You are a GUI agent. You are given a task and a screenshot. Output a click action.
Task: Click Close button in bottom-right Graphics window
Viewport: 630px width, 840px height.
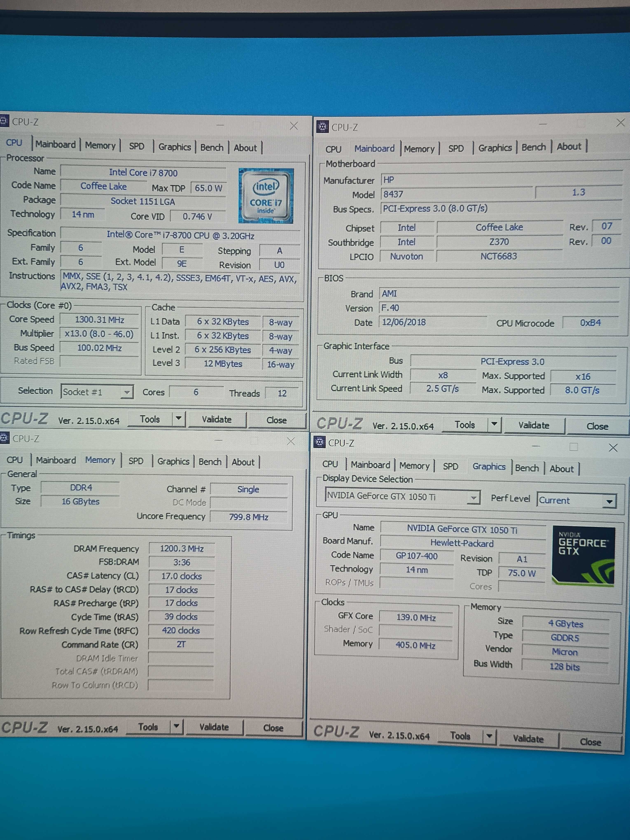tap(591, 742)
